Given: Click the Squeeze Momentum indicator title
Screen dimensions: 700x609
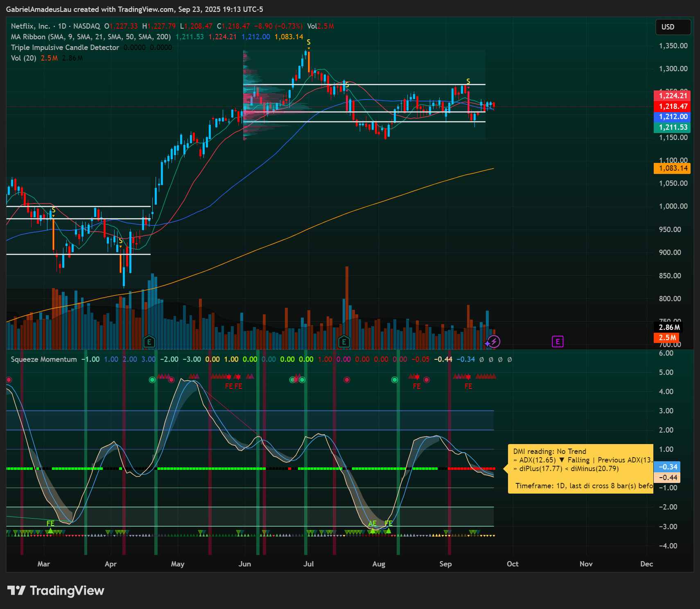Looking at the screenshot, I should coord(44,359).
